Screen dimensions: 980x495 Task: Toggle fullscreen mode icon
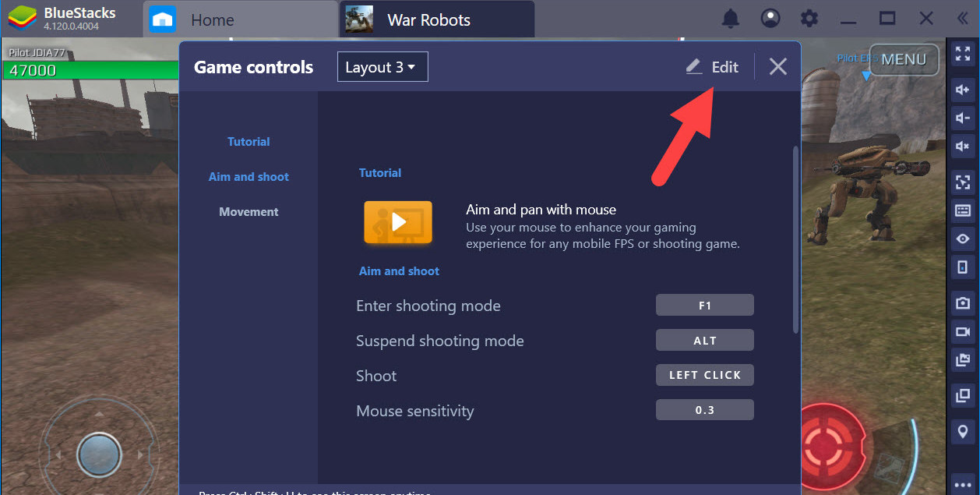963,54
